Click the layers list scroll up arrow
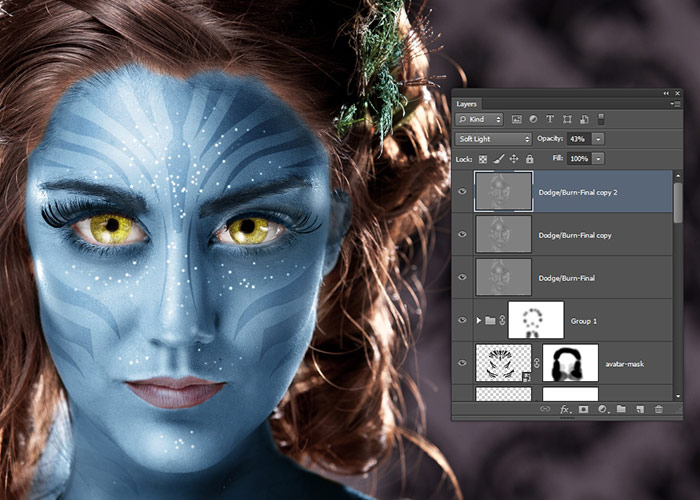 pos(678,175)
